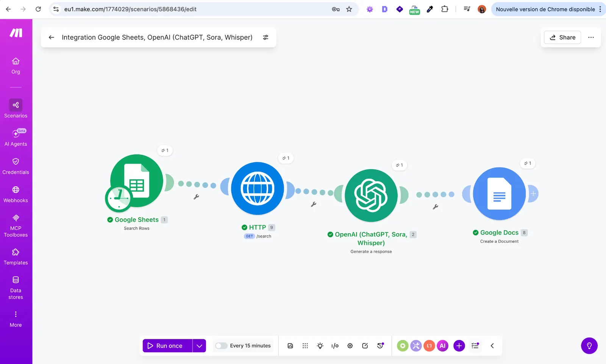Open the three-dot menu next to Share

coord(591,37)
